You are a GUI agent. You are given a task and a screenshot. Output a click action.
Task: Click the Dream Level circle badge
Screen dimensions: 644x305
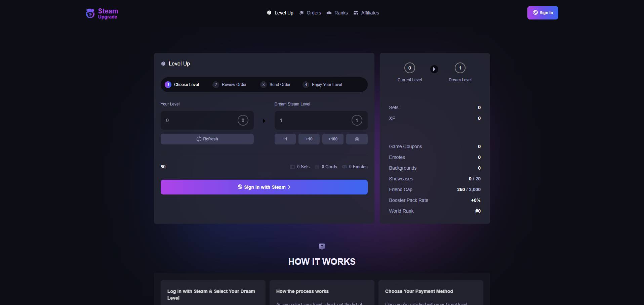[460, 68]
